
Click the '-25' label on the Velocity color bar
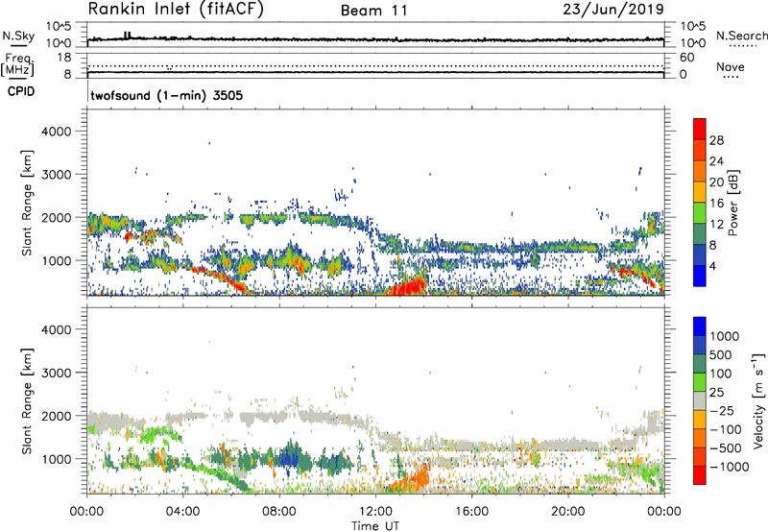click(x=720, y=411)
